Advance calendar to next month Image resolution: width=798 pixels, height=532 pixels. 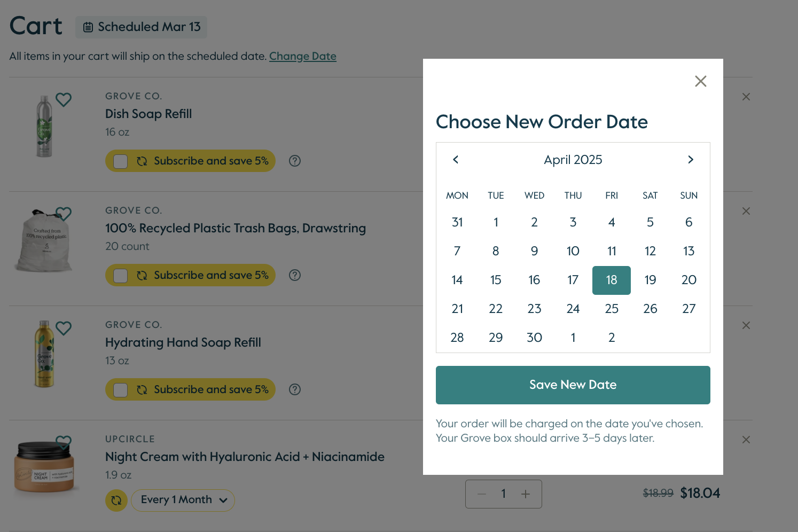click(690, 160)
